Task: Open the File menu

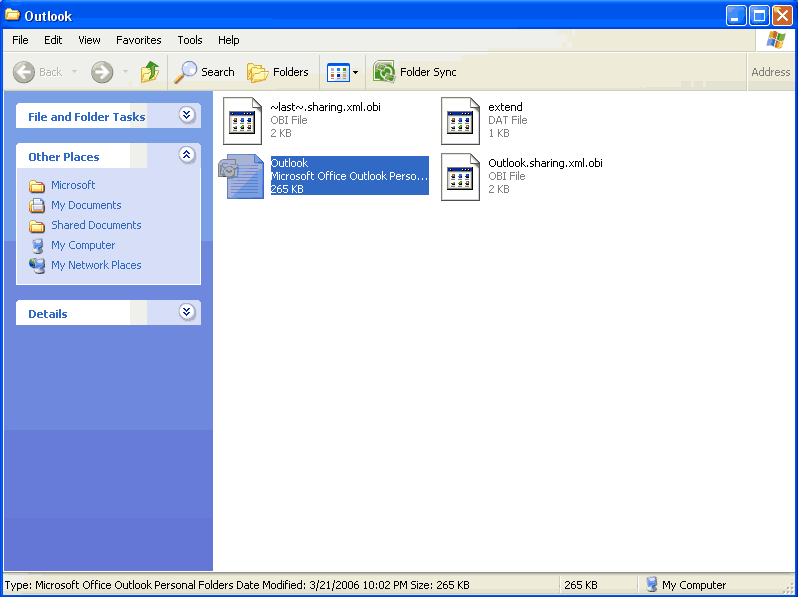Action: click(20, 40)
